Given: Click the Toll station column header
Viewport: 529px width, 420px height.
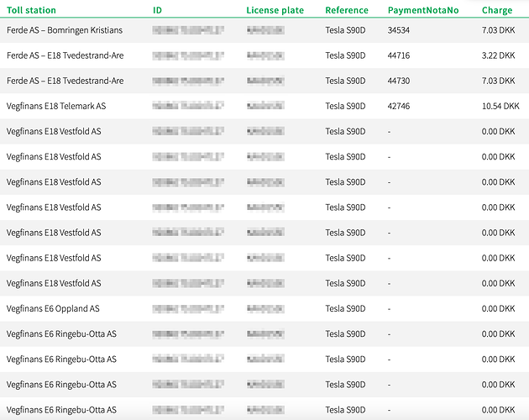Looking at the screenshot, I should click(x=31, y=10).
